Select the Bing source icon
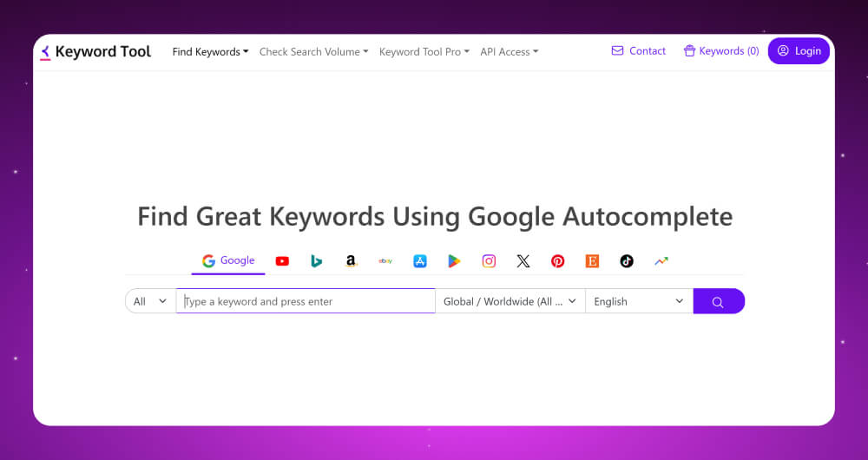 (317, 261)
